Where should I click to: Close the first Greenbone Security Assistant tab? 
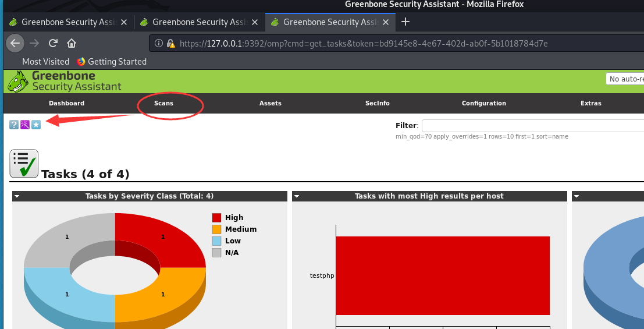pos(124,22)
